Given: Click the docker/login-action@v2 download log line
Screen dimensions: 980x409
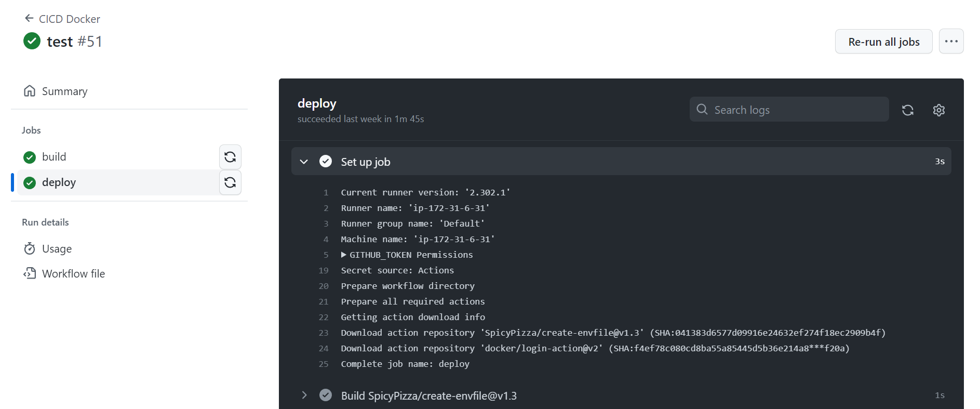Looking at the screenshot, I should tap(595, 348).
